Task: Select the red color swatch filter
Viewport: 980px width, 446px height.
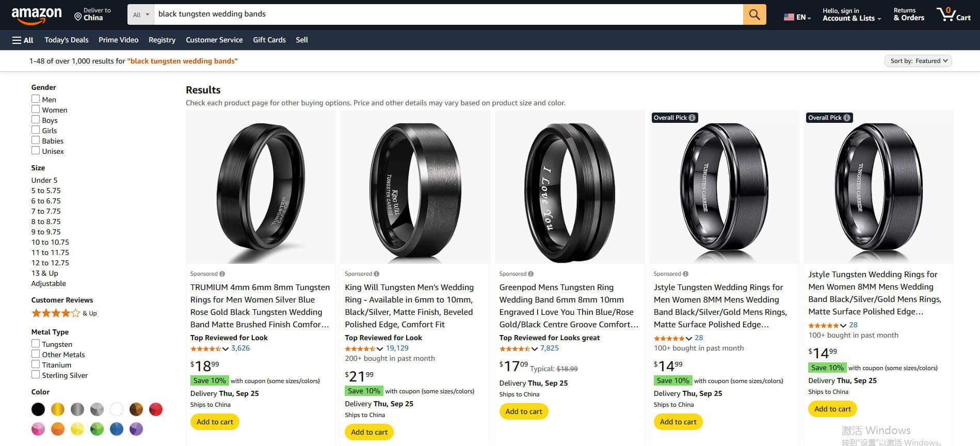Action: point(155,409)
